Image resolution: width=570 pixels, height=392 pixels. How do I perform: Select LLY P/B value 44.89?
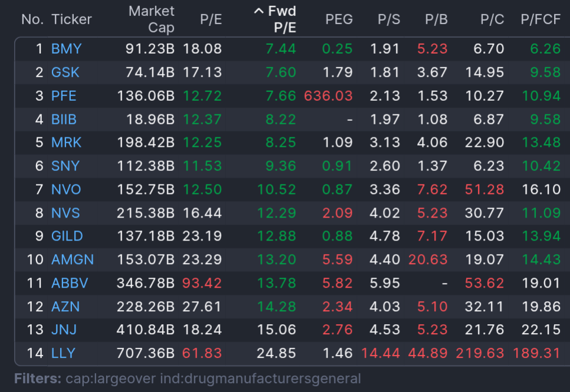(428, 353)
